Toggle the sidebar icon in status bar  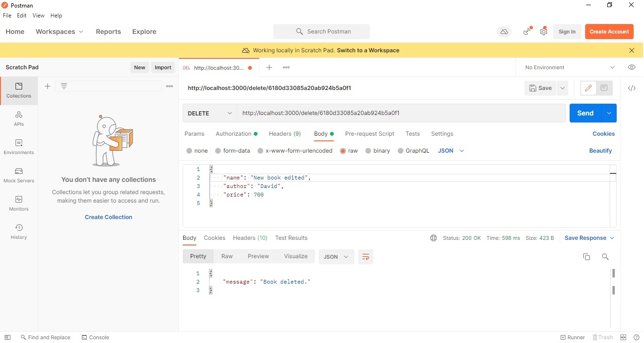8,337
